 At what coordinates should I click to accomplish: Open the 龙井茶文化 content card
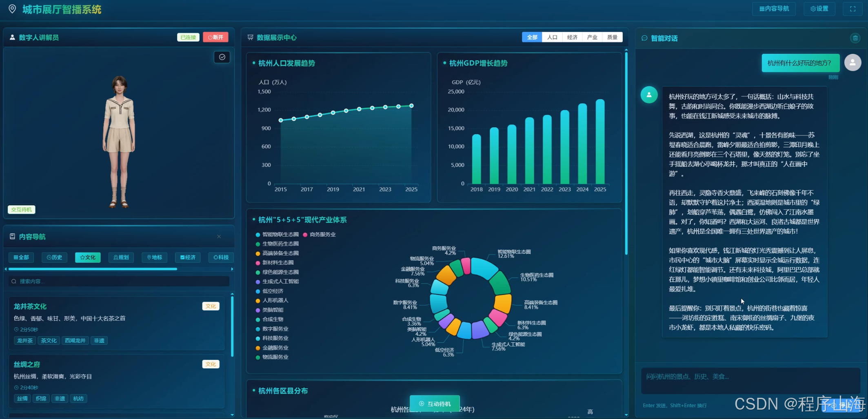(117, 323)
